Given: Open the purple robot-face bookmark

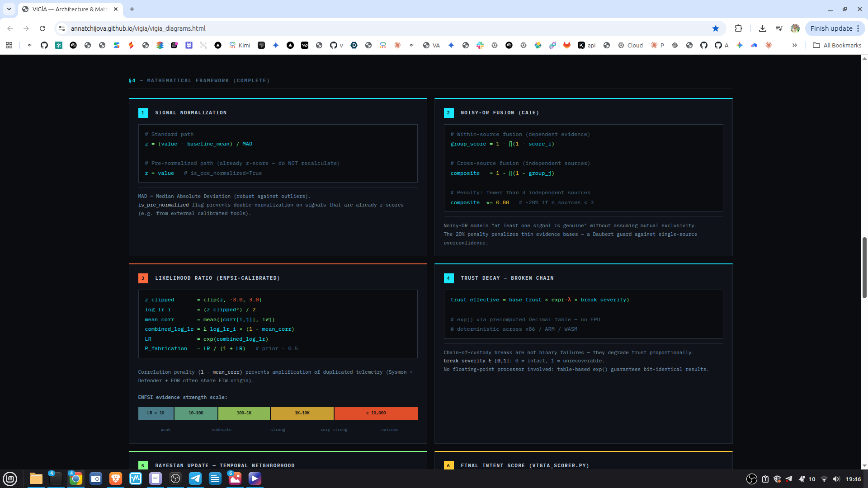Looking at the screenshot, I should coord(189,45).
